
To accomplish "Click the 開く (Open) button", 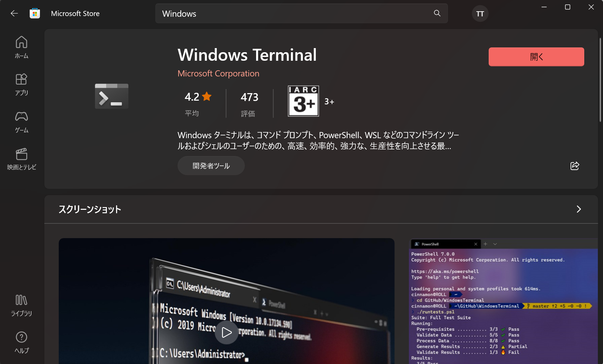I will click(x=536, y=57).
